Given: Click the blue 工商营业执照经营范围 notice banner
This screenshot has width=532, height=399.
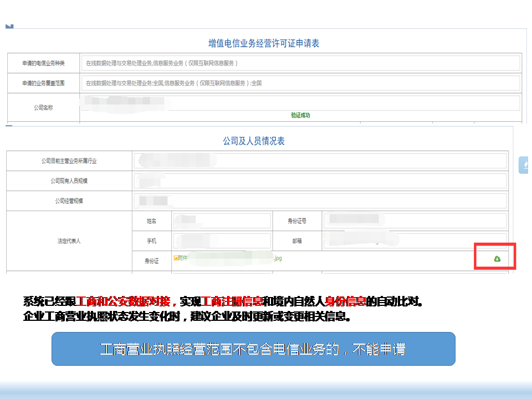Looking at the screenshot, I should 253,349.
